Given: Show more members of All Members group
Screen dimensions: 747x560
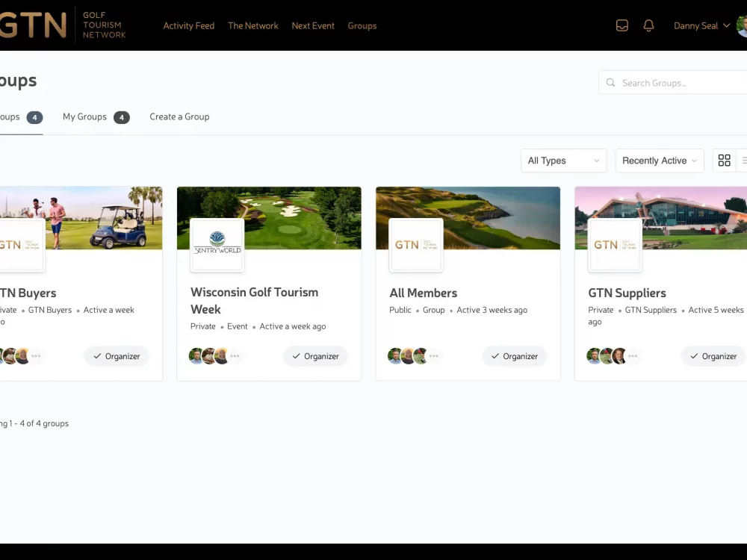Looking at the screenshot, I should click(x=433, y=356).
